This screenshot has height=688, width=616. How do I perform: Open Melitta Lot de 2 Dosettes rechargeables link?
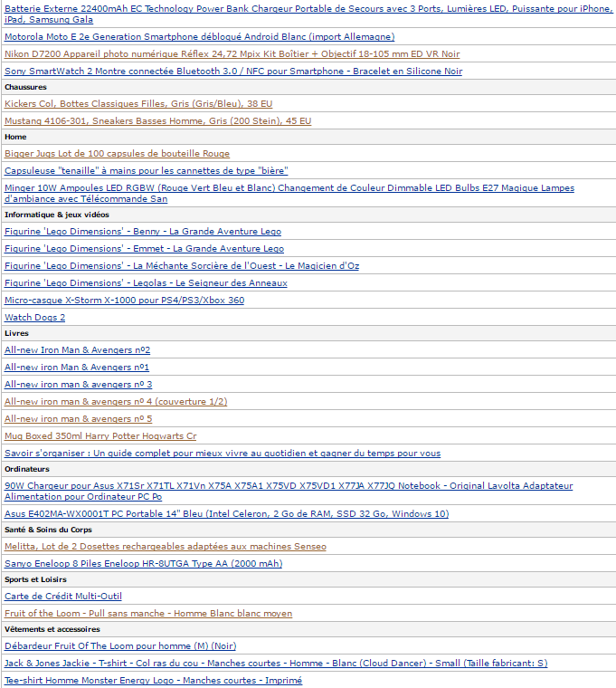coord(166,546)
